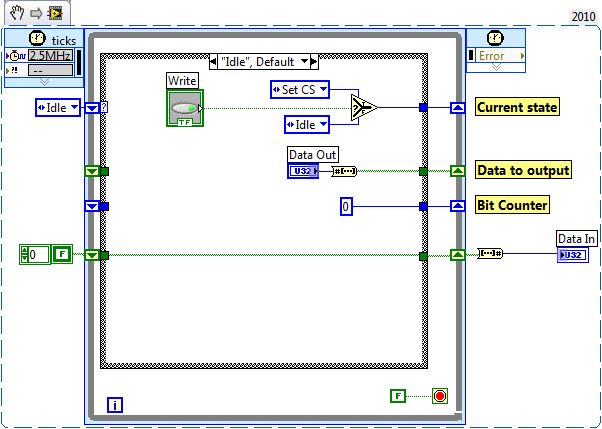Click the blue left shift register third row
Viewport: 602px width, 429px height.
[x=92, y=206]
